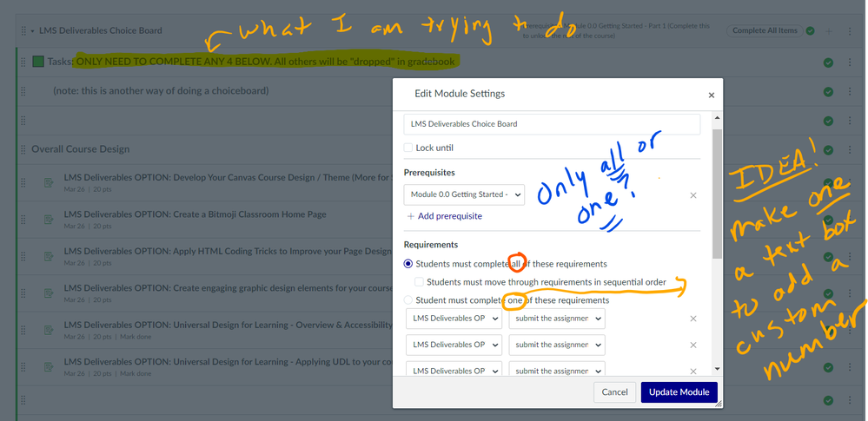The width and height of the screenshot is (868, 421).
Task: Select 'Student must complete one' radio option
Action: (409, 300)
